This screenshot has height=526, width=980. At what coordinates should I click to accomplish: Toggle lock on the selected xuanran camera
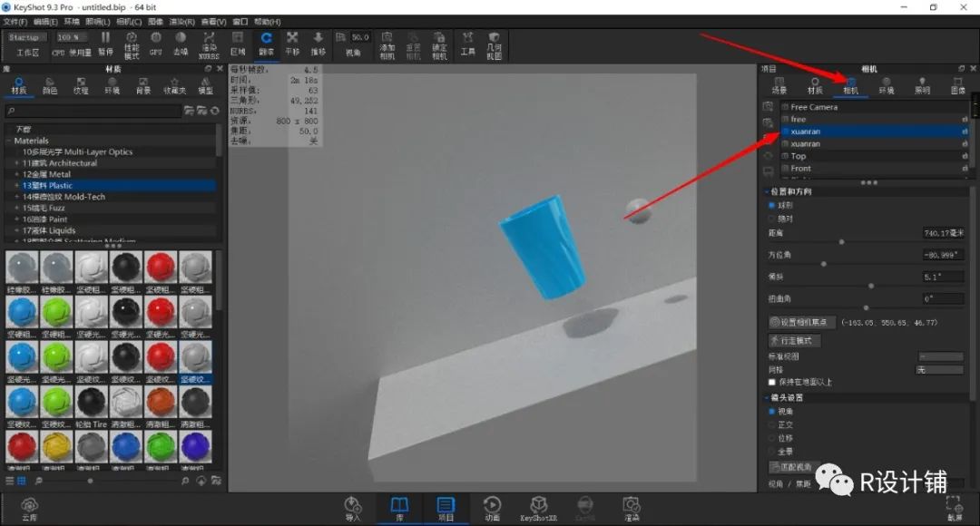[x=965, y=131]
